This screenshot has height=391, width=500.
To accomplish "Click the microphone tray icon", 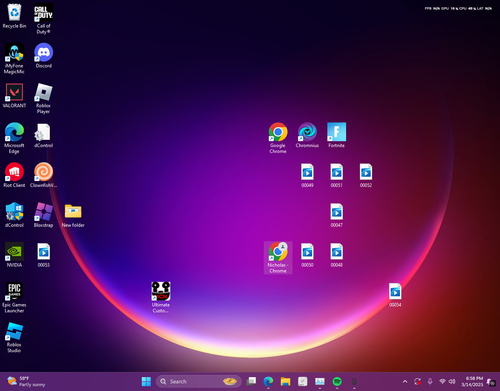I will pyautogui.click(x=430, y=381).
